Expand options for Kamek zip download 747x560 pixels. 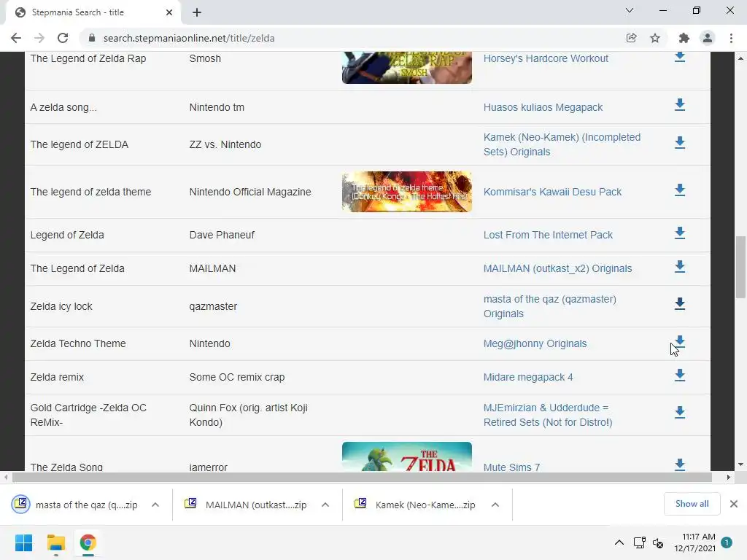click(x=495, y=505)
